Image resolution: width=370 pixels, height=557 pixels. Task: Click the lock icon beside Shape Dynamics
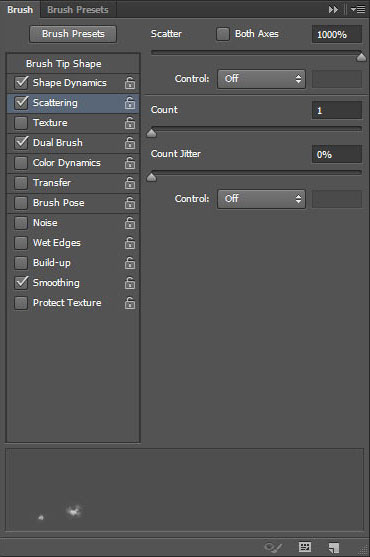pos(130,83)
